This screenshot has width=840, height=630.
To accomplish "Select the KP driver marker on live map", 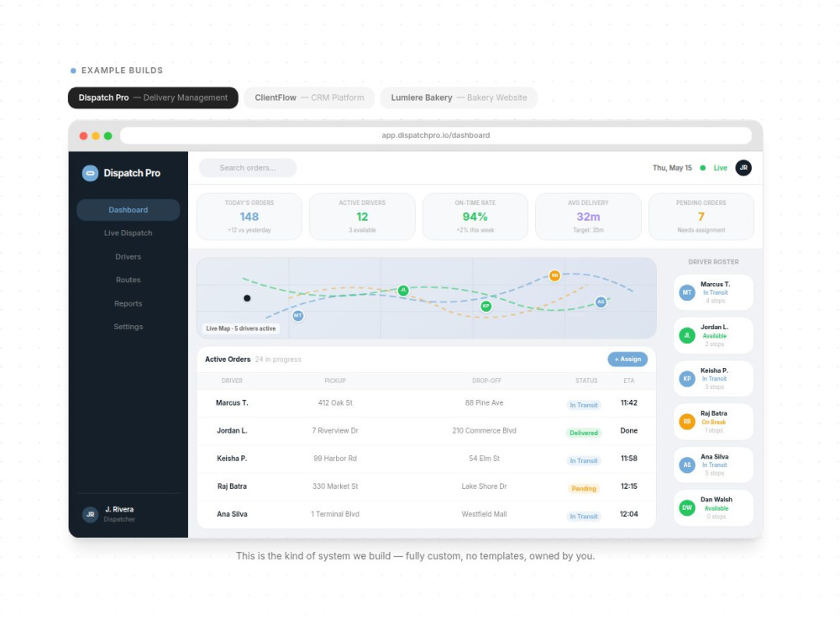I will [486, 306].
